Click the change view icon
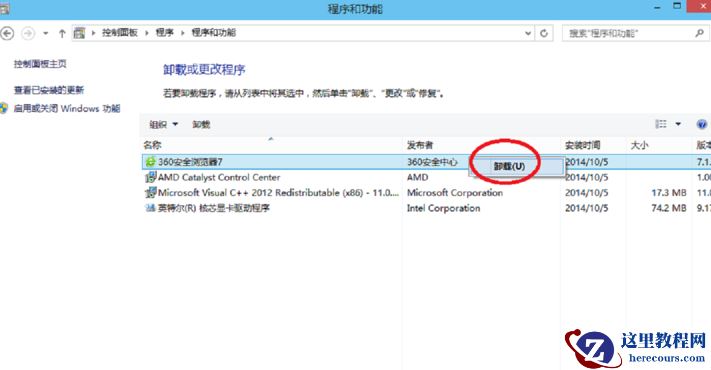The image size is (711, 370). click(x=661, y=124)
